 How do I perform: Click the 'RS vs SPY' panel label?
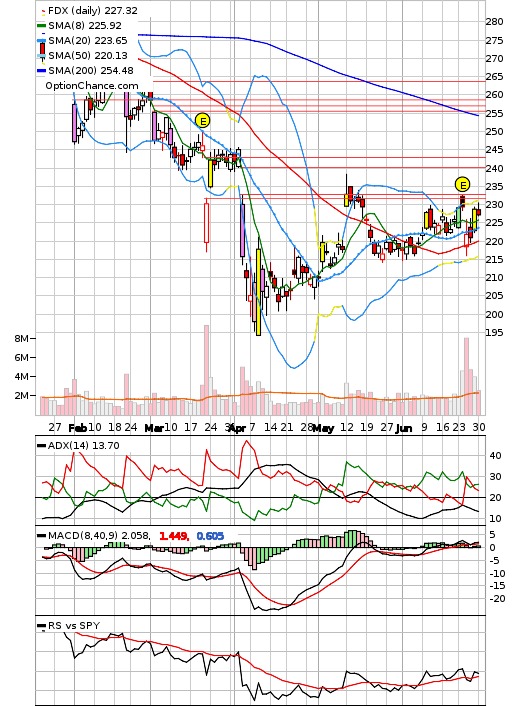[x=74, y=625]
